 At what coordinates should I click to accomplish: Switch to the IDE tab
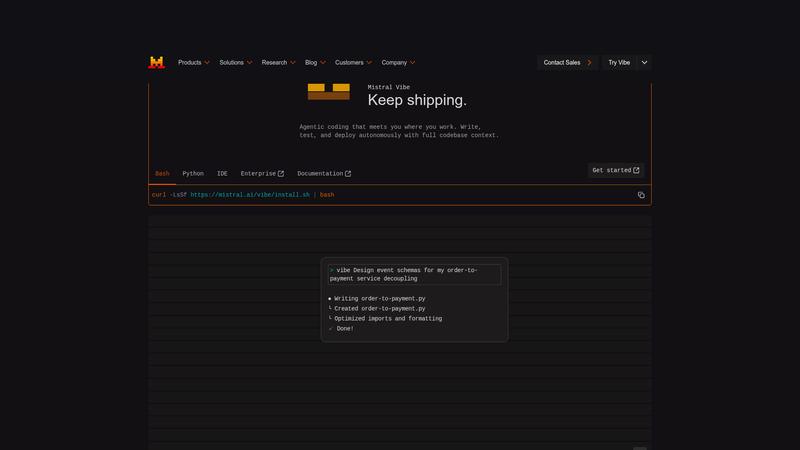coord(222,174)
